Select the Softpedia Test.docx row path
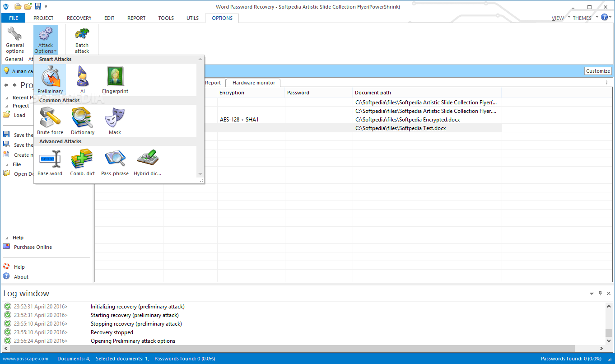Viewport: 615px width, 364px height. (x=401, y=128)
